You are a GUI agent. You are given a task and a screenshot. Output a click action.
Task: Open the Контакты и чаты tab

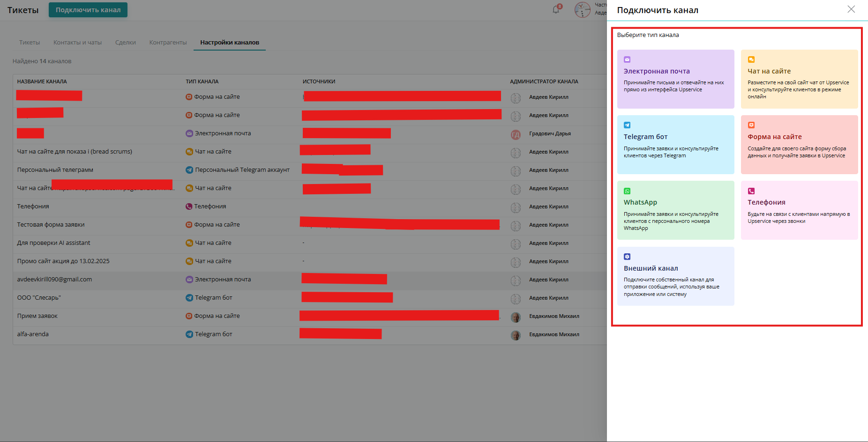(77, 43)
